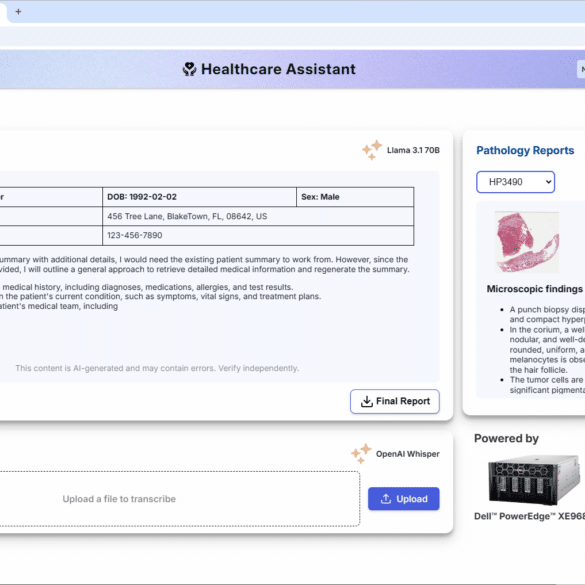
Task: Click the partially visible button at header right
Action: pyautogui.click(x=581, y=69)
